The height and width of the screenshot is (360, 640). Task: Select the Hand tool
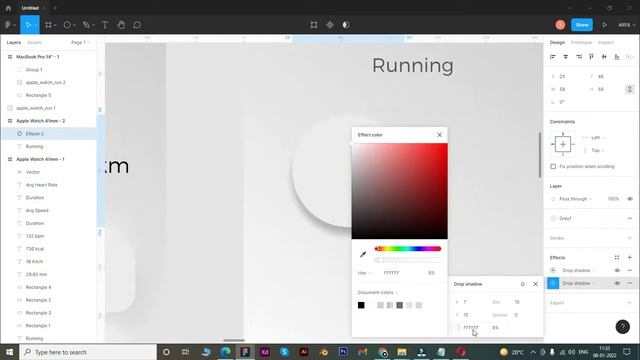(x=121, y=25)
